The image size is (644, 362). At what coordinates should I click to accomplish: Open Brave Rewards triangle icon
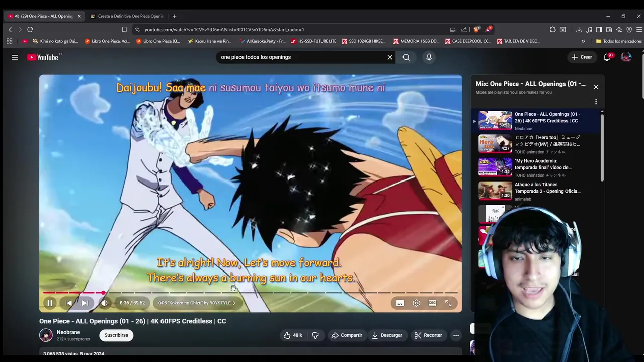point(488,30)
